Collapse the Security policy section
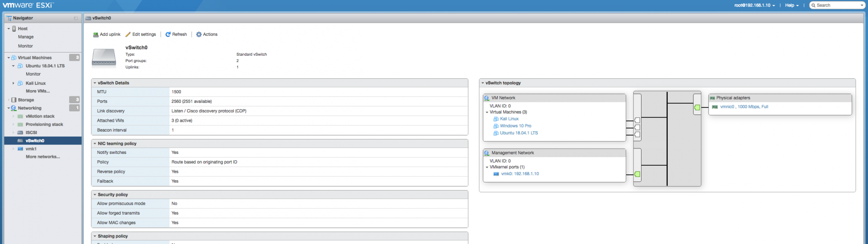Screen dimensions: 868x244 pos(94,195)
